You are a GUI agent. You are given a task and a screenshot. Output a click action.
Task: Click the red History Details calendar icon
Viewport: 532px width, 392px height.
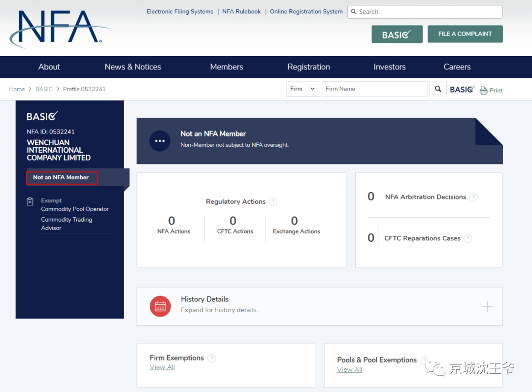(x=160, y=306)
